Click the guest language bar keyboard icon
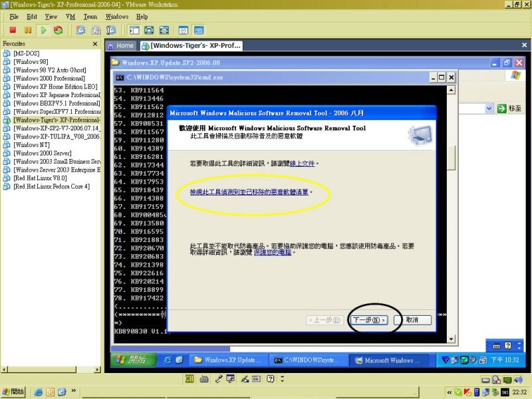This screenshot has height=399, width=532. pyautogui.click(x=496, y=346)
